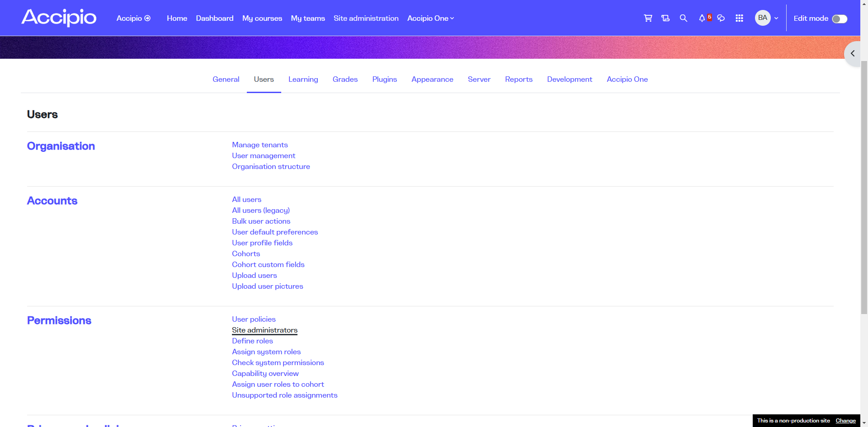Go to Home in the header

click(x=177, y=18)
